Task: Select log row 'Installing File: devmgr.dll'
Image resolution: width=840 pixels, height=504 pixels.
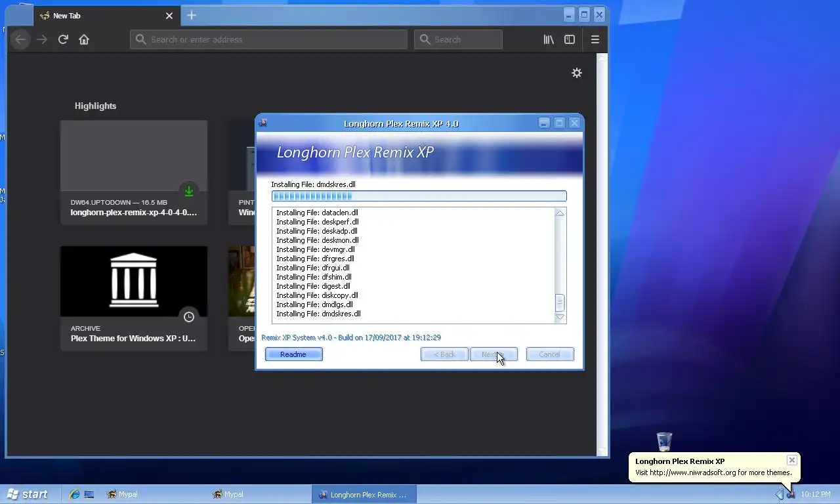Action: (x=315, y=249)
